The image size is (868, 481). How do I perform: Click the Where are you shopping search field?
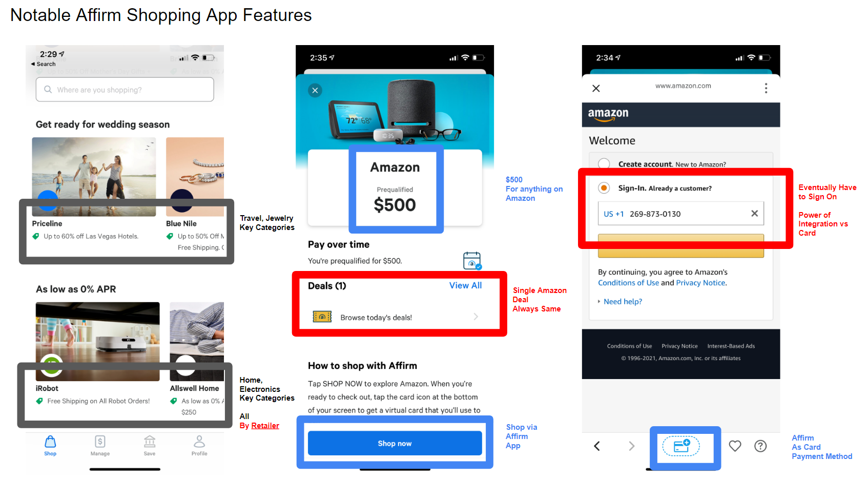[125, 90]
